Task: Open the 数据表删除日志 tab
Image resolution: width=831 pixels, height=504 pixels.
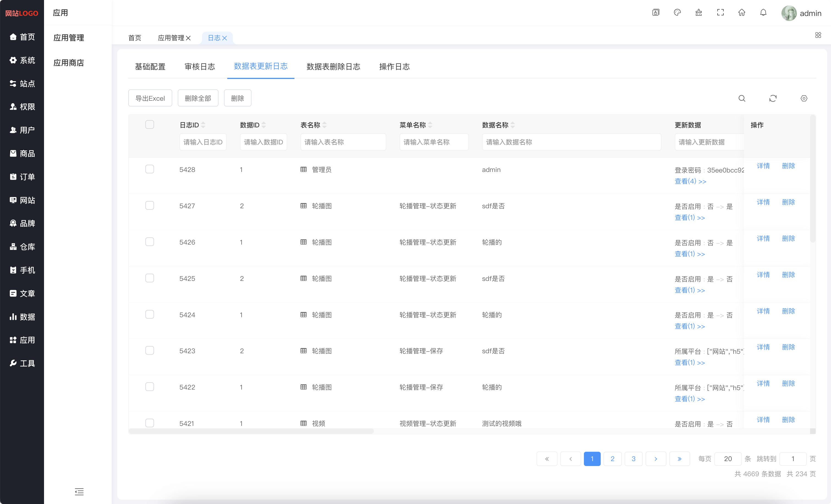Action: click(333, 66)
